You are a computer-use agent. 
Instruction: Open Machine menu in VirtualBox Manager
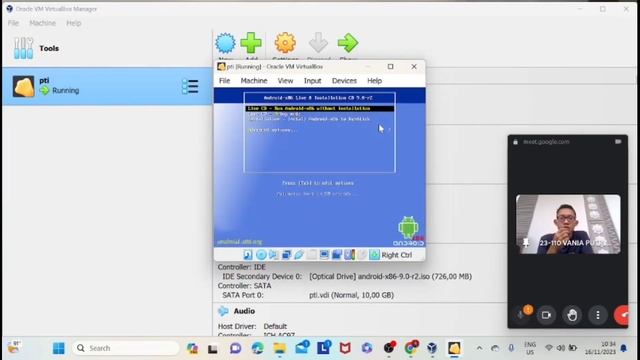click(42, 23)
